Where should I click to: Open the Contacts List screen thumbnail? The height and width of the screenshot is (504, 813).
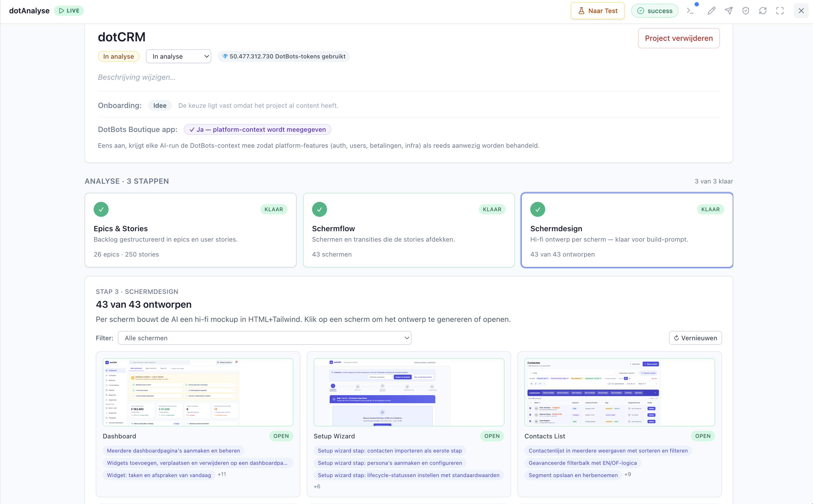pos(620,392)
